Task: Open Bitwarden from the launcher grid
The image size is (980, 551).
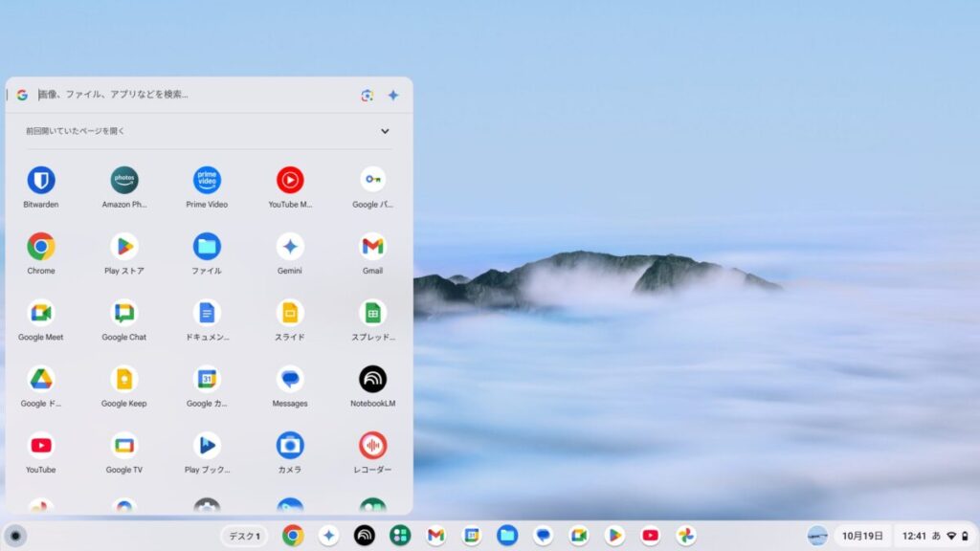Action: click(40, 181)
